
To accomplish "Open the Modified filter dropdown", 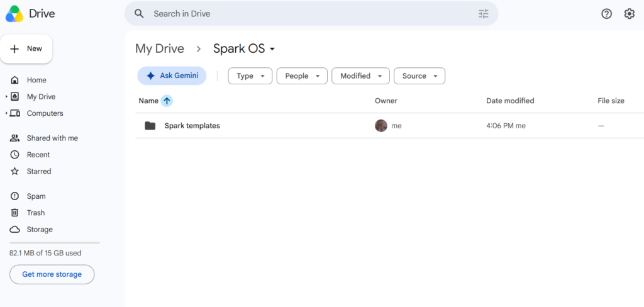I will tap(360, 76).
